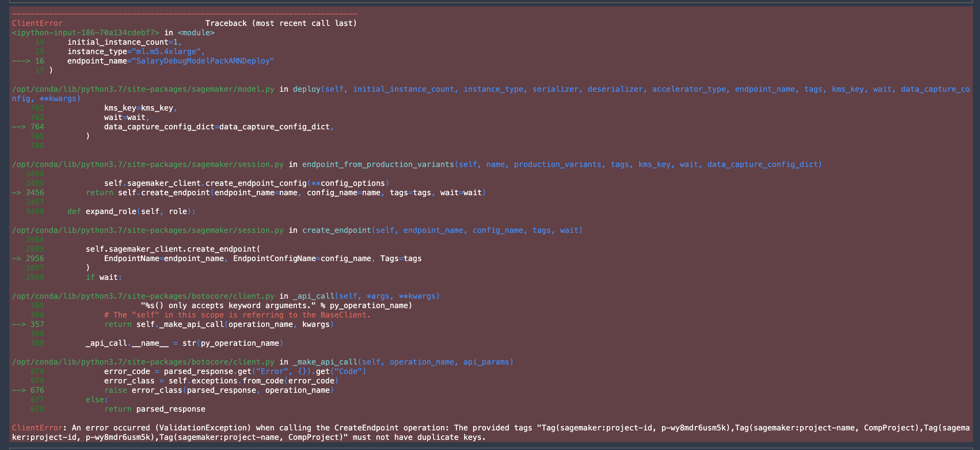The image size is (980, 450).
Task: Click the sagemaker/model.py file path
Action: click(x=143, y=89)
